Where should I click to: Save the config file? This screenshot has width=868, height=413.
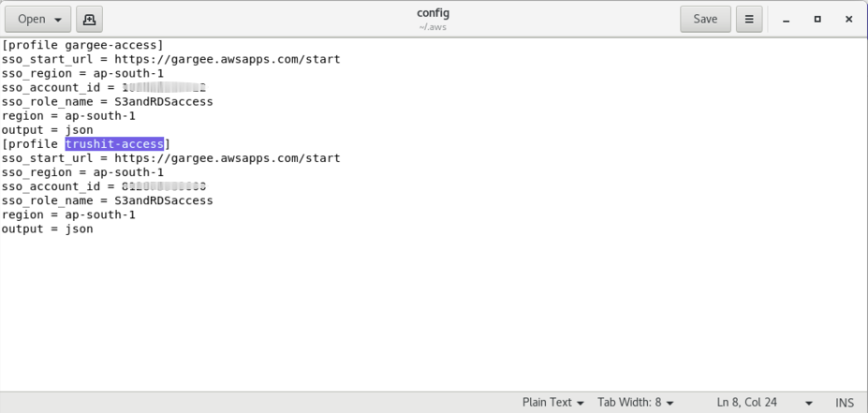coord(705,19)
